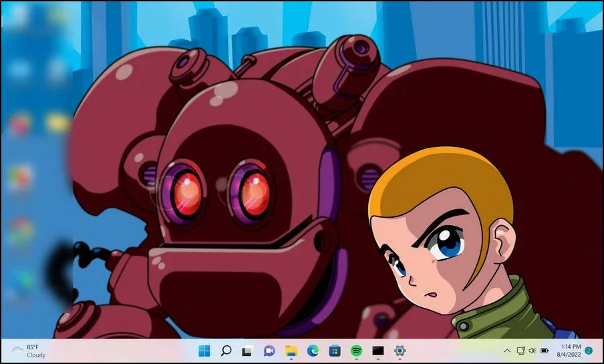The image size is (604, 364).
Task: Open File Explorer from taskbar
Action: pos(291,351)
